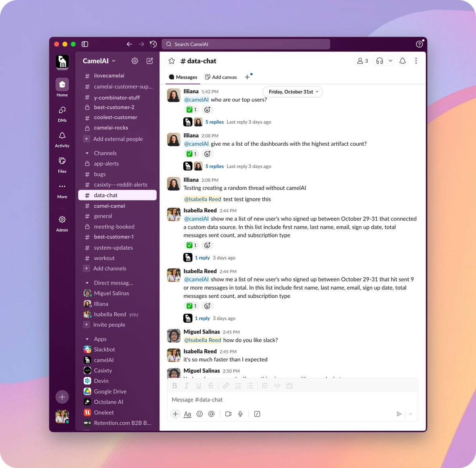Open the Friday, October 31st date dropdown

pyautogui.click(x=293, y=92)
